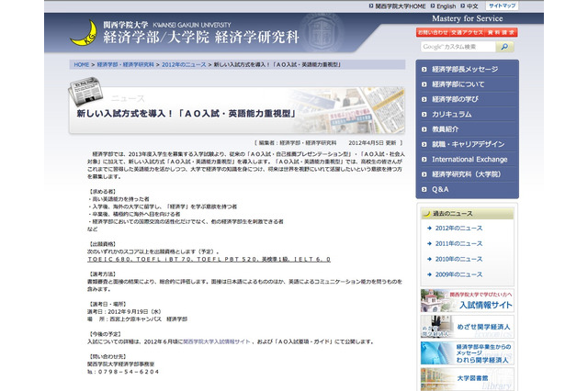This screenshot has width=588, height=391.
Task: Click 交通アクセス red button
Action: tap(467, 33)
